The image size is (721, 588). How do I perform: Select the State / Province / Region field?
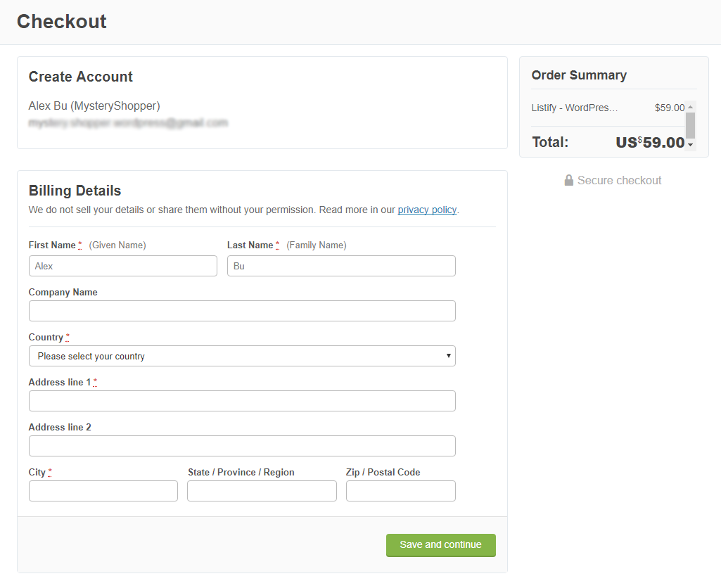[x=262, y=491]
